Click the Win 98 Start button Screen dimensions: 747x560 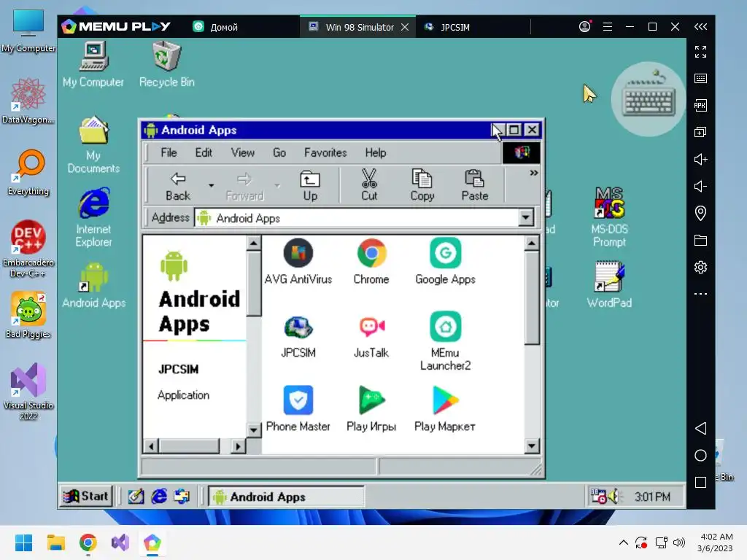[x=86, y=496]
